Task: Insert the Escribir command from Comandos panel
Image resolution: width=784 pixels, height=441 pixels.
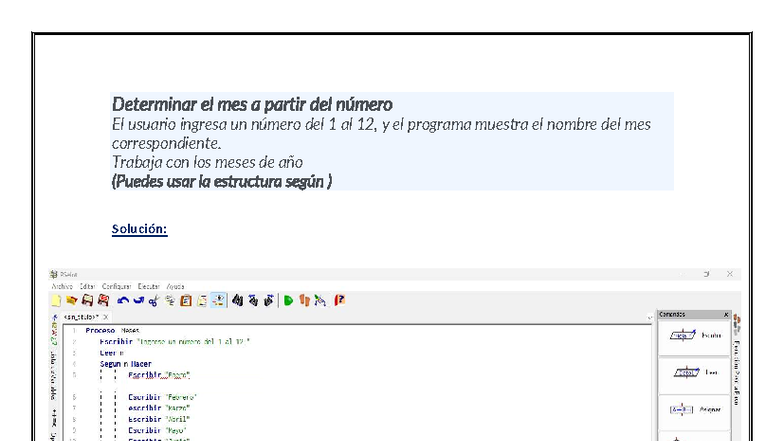Action: point(694,336)
